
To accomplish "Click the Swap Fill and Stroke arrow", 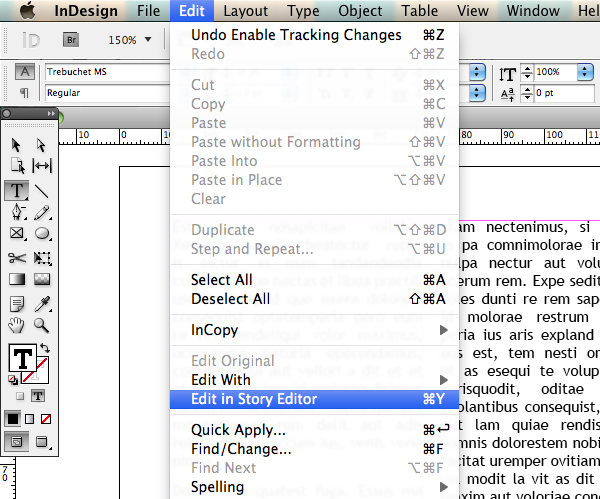I will coord(45,348).
